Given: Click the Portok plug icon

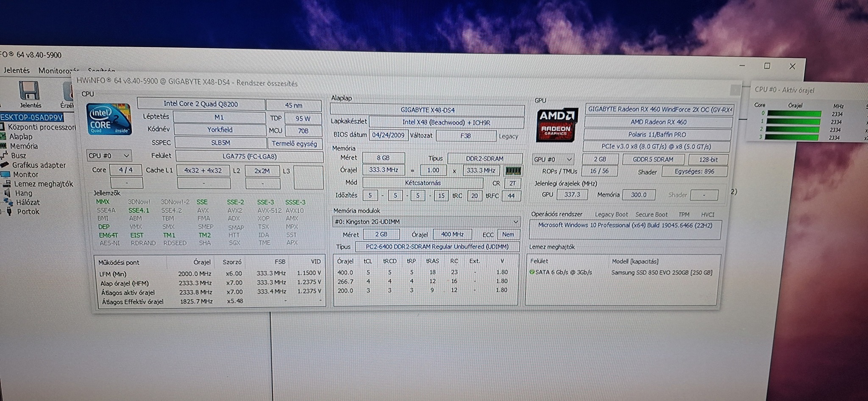Looking at the screenshot, I should coord(9,212).
